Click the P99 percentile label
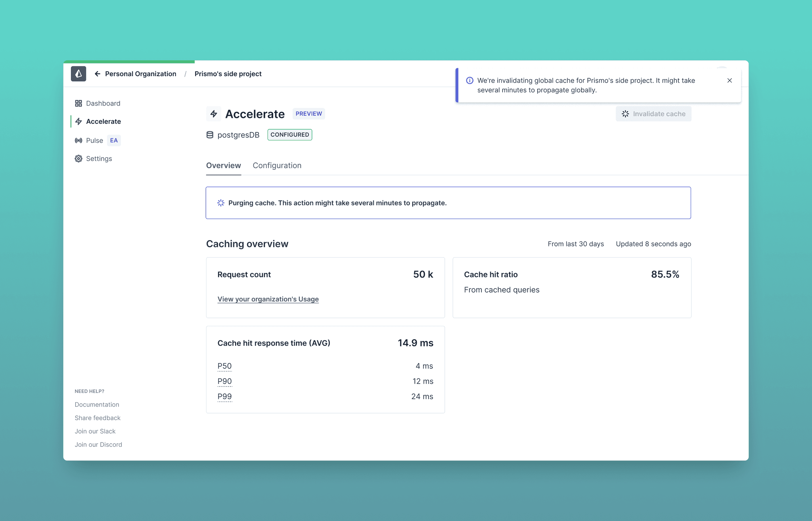812x521 pixels. point(224,396)
